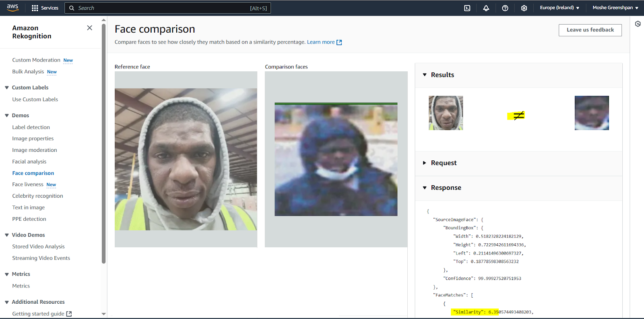
Task: Open Bulk Analysis in sidebar
Action: coord(28,72)
